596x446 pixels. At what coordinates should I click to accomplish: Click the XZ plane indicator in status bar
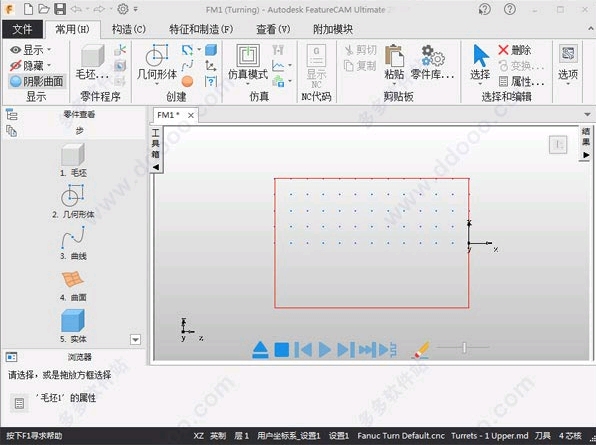pos(198,436)
